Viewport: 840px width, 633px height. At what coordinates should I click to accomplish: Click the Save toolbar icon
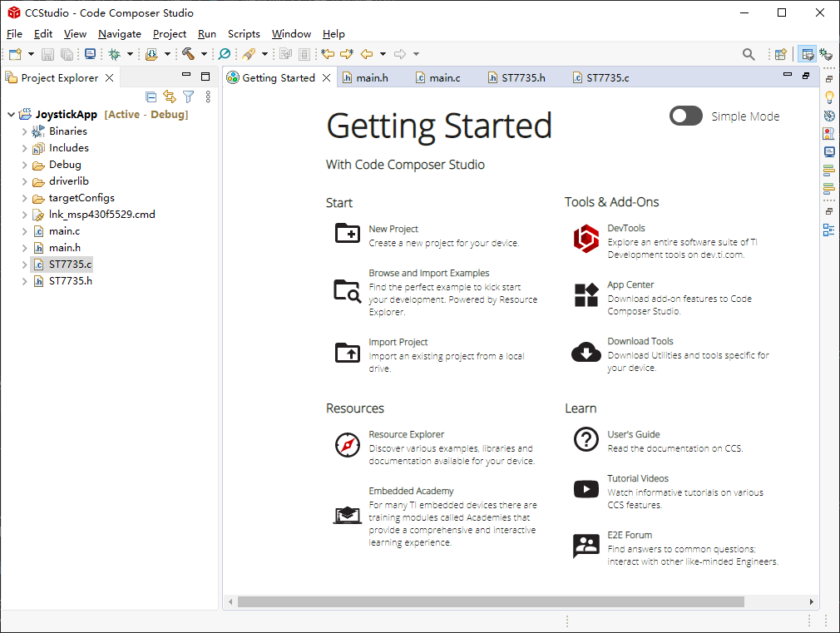point(47,54)
